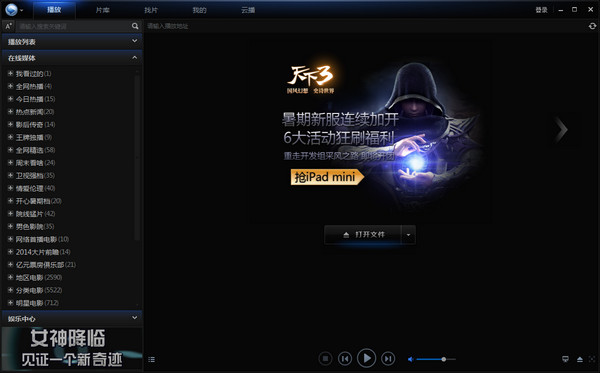Screen dimensions: 600x373
Task: Click the eject open-file icon at bottom right
Action: pyautogui.click(x=580, y=359)
